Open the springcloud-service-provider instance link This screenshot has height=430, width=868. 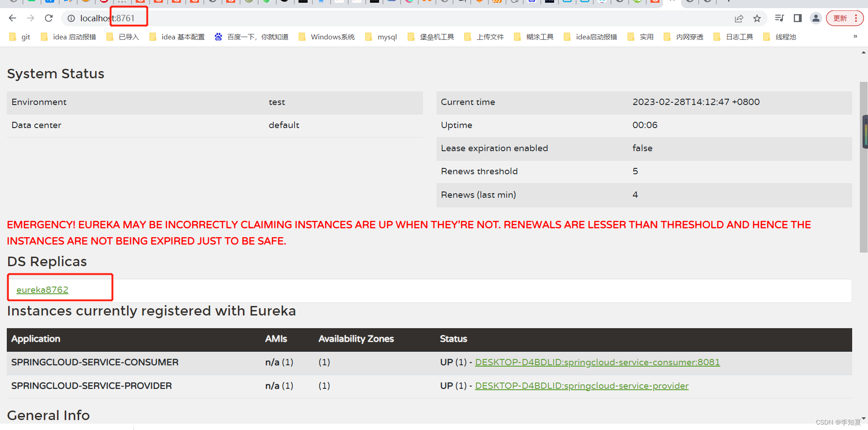pyautogui.click(x=581, y=386)
